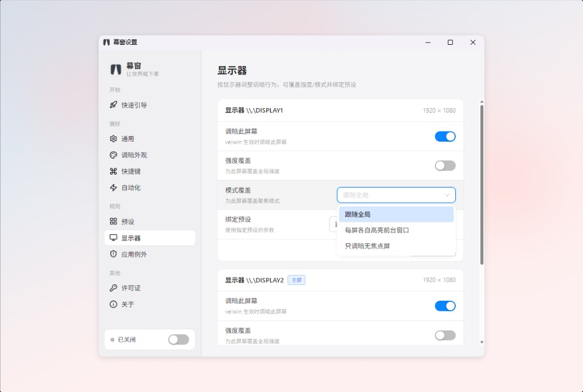Open the 应用例外 page
Image resolution: width=583 pixels, height=392 pixels.
pyautogui.click(x=150, y=254)
